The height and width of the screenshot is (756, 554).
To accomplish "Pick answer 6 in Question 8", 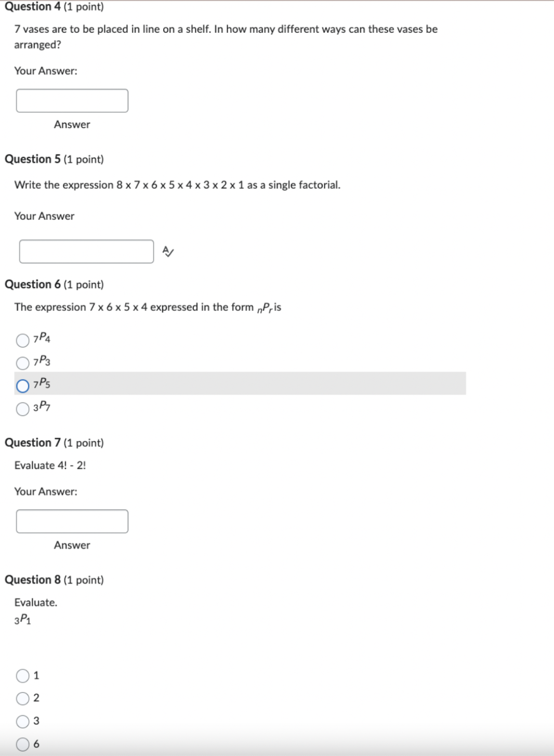I will click(x=23, y=744).
